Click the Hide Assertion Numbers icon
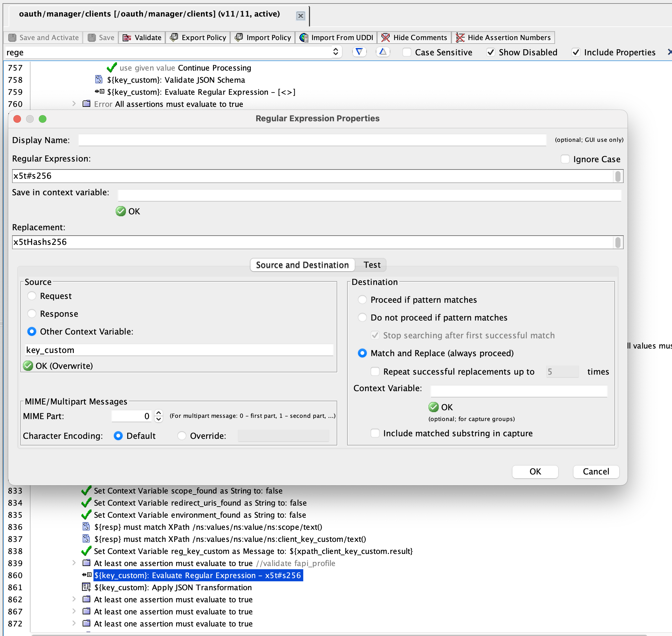672x636 pixels. tap(460, 38)
